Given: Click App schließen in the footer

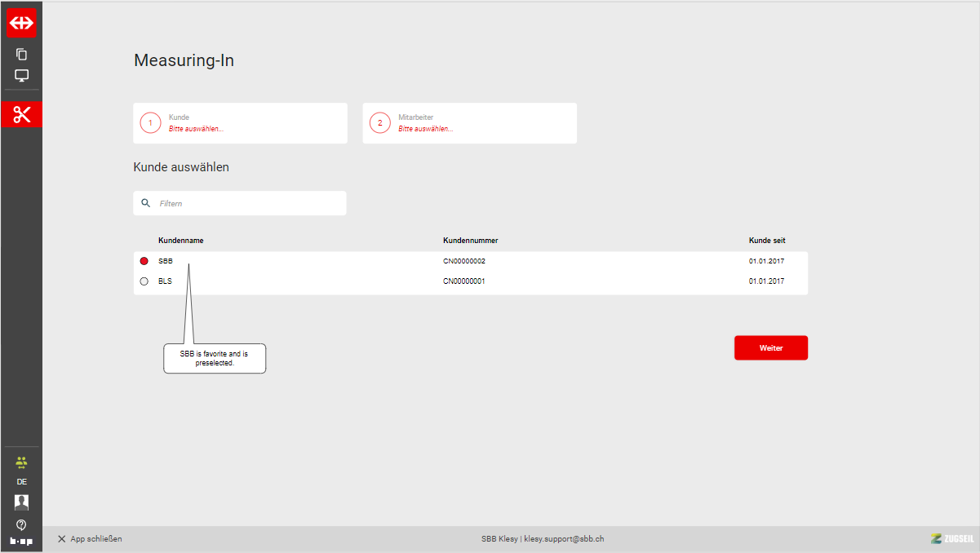Looking at the screenshot, I should click(90, 539).
